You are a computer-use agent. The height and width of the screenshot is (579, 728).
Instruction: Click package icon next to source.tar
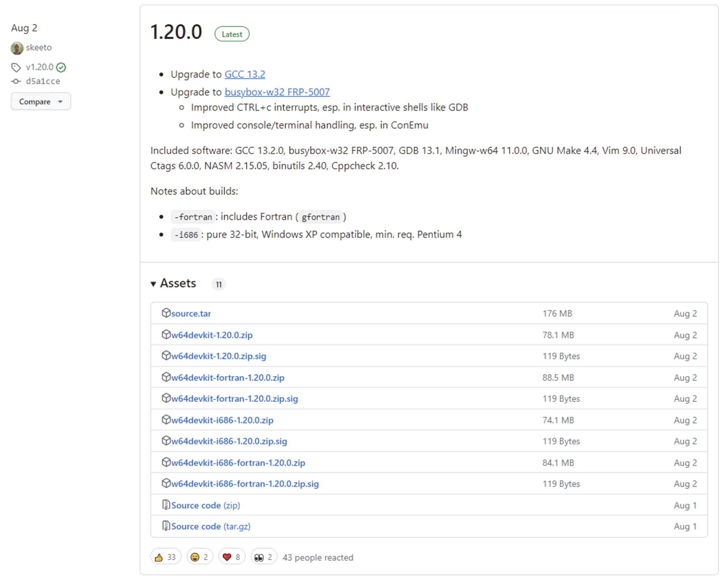(166, 313)
